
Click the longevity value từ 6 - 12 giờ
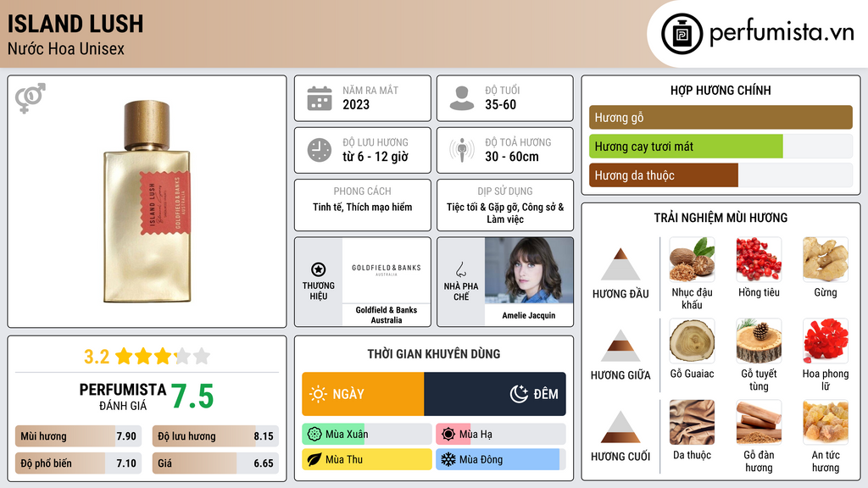click(x=376, y=157)
